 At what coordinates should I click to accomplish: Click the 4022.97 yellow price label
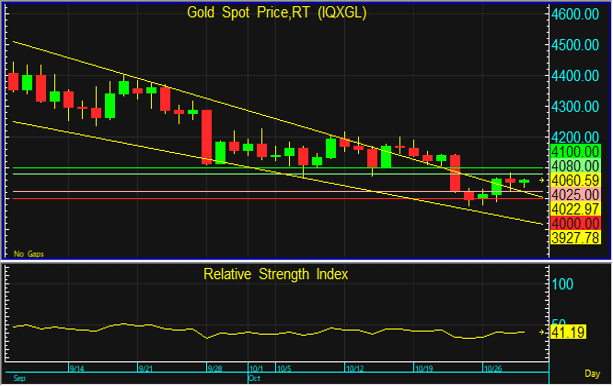click(575, 209)
